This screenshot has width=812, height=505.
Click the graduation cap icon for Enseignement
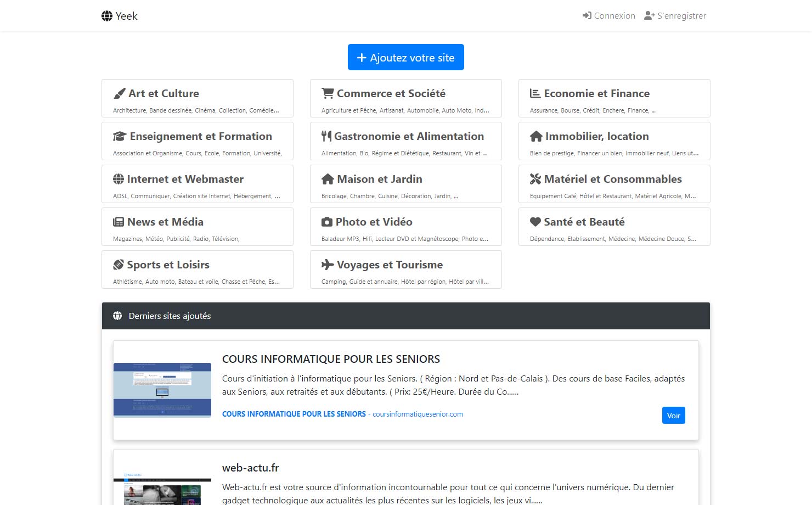pyautogui.click(x=120, y=137)
